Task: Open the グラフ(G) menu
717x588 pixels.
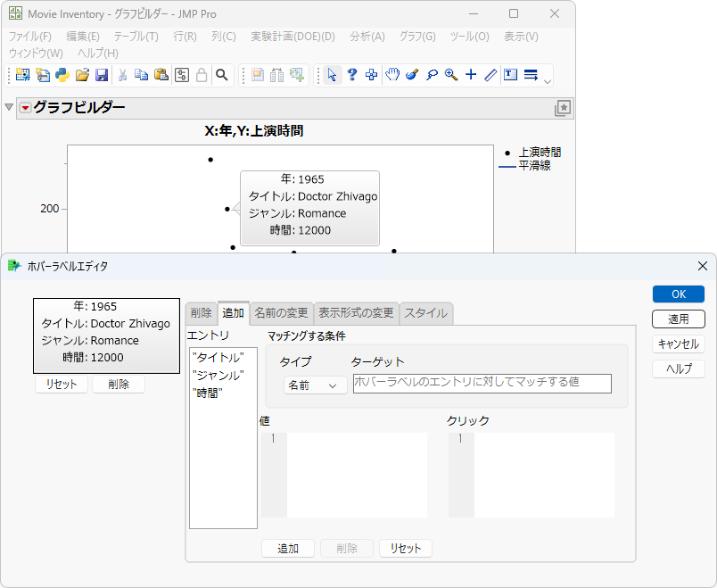Action: (x=417, y=37)
